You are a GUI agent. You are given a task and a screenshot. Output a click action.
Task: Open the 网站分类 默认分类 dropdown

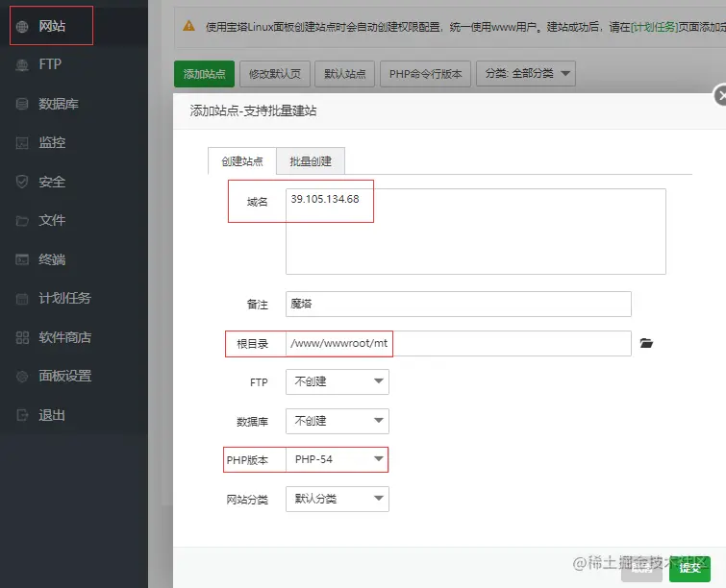pyautogui.click(x=338, y=499)
